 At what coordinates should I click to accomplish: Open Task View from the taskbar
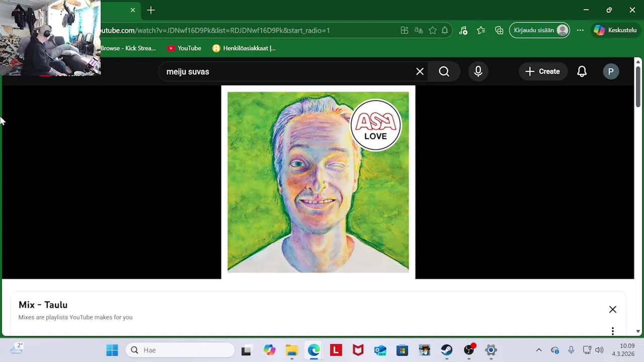[x=246, y=350]
